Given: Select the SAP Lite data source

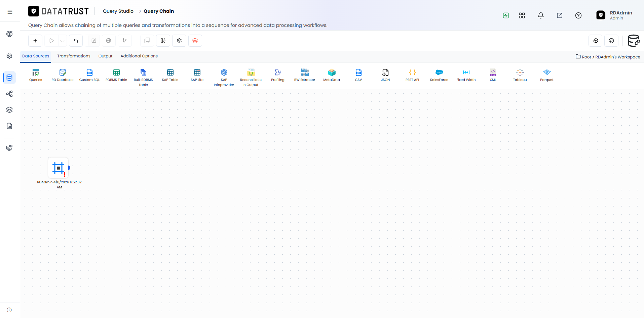Looking at the screenshot, I should [x=197, y=75].
